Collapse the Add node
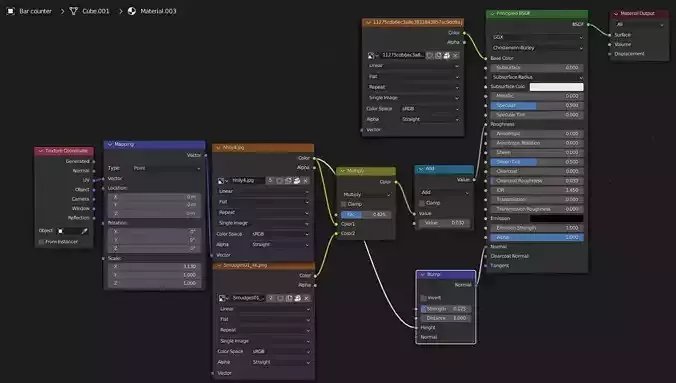This screenshot has width=676, height=383. pyautogui.click(x=421, y=169)
